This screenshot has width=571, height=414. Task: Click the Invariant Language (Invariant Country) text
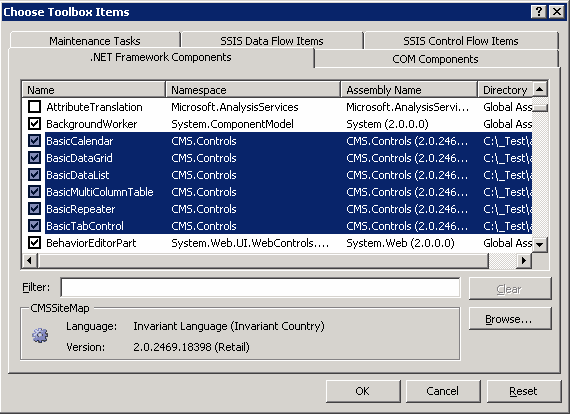pyautogui.click(x=229, y=326)
